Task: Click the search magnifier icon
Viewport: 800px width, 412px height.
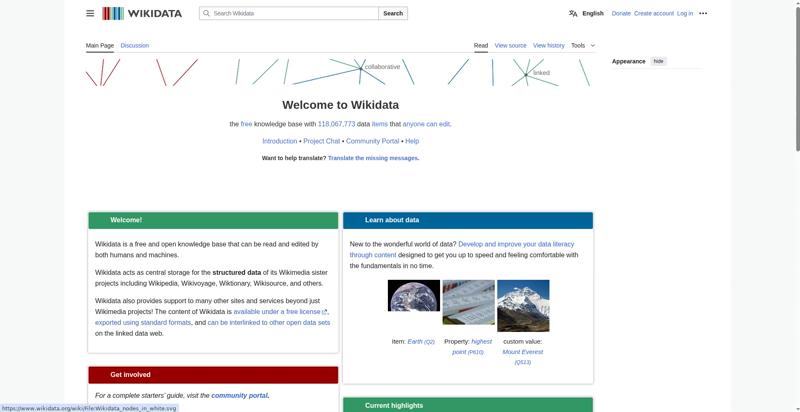Action: pyautogui.click(x=206, y=13)
